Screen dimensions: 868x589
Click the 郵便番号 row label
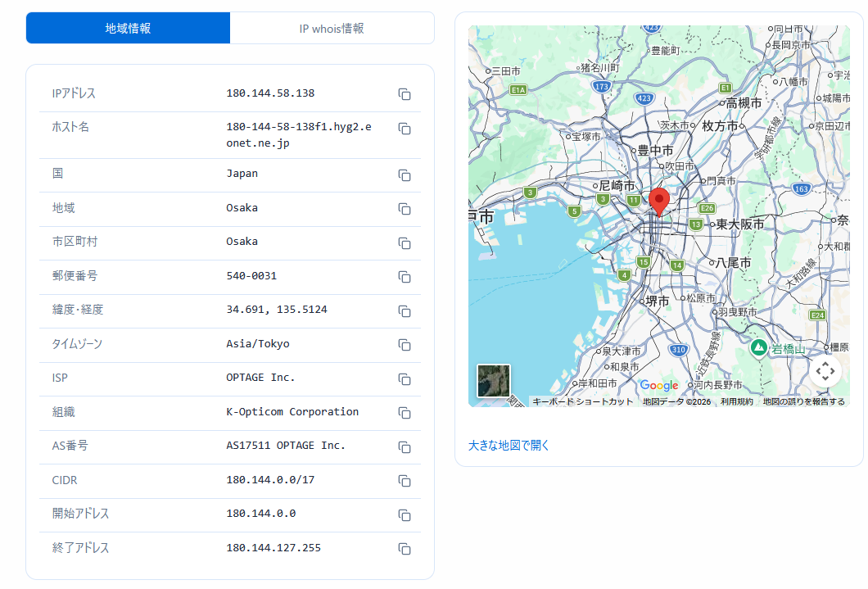coord(75,276)
